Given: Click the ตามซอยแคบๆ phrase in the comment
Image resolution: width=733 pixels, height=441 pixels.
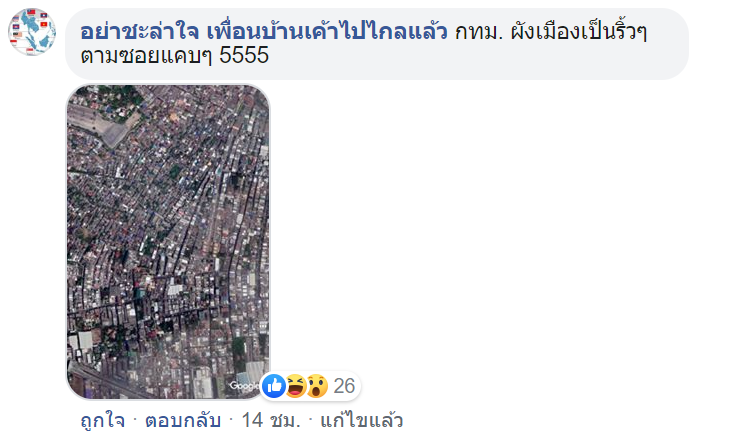Looking at the screenshot, I should 146,56.
